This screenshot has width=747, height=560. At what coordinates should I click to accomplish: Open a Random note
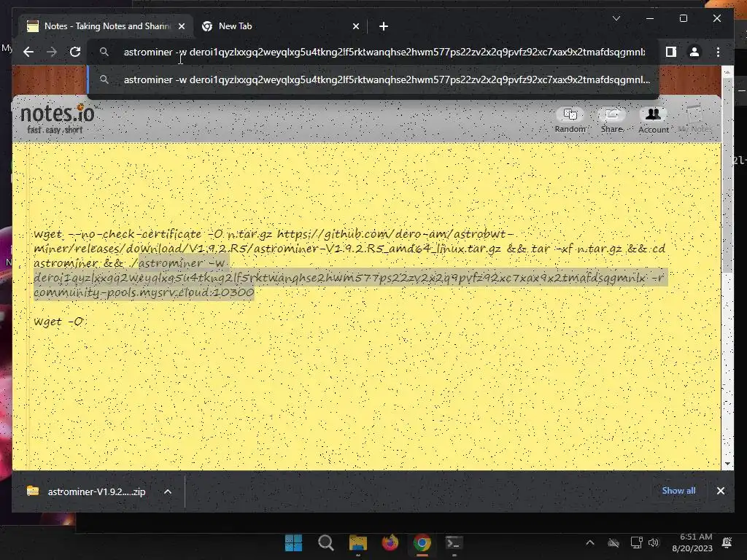[x=570, y=120]
